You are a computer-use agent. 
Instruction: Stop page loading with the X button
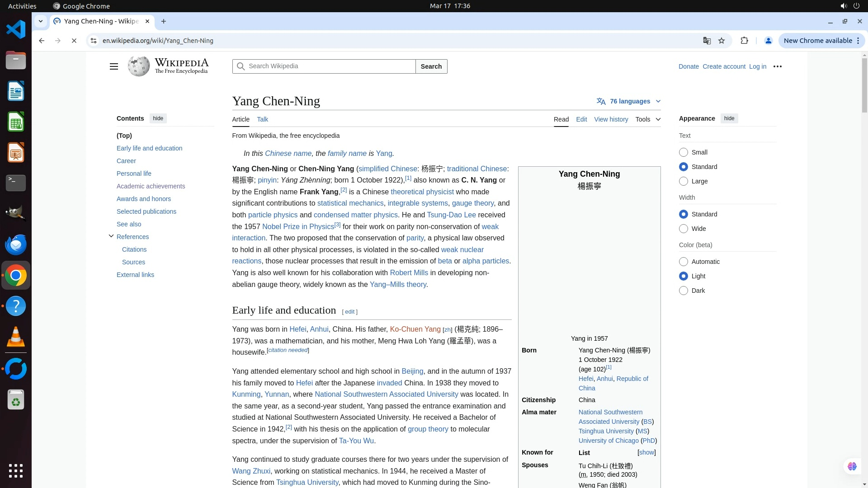click(x=74, y=41)
